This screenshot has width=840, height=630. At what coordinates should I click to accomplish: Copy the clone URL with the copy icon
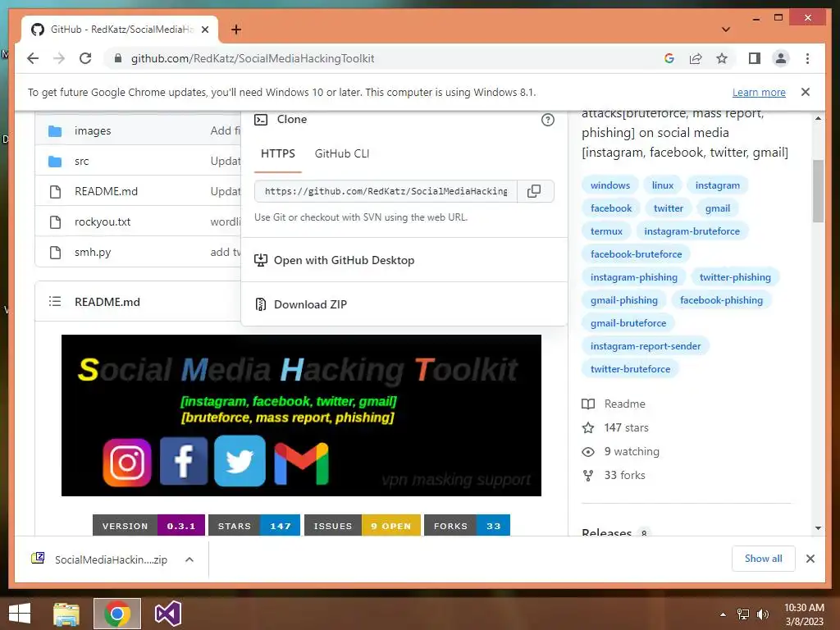pos(534,191)
